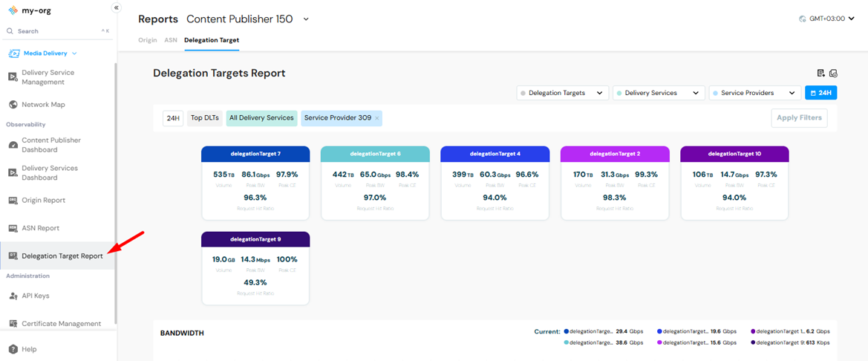Switch to the Origin tab
The image size is (868, 361).
click(148, 40)
